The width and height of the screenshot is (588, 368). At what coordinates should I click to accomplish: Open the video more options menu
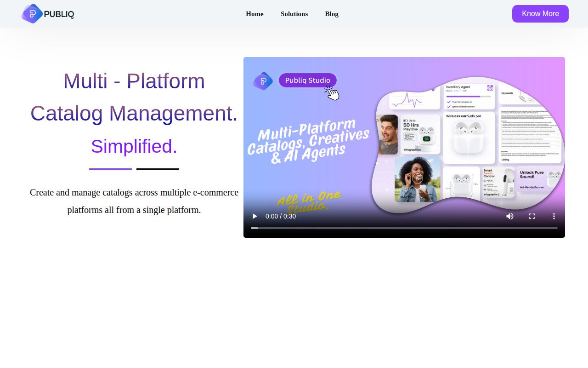click(x=554, y=216)
